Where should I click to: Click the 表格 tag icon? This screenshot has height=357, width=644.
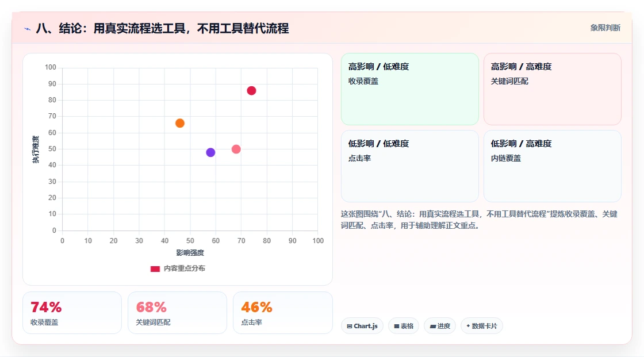[397, 326]
